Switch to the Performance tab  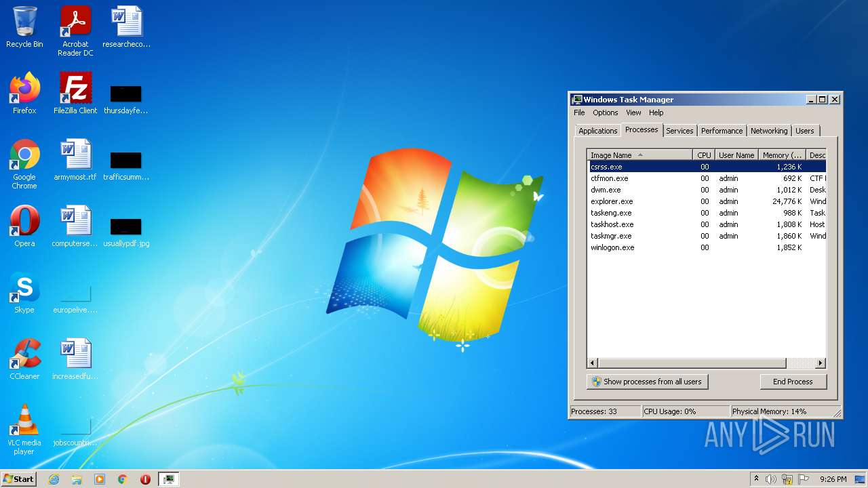(x=722, y=131)
